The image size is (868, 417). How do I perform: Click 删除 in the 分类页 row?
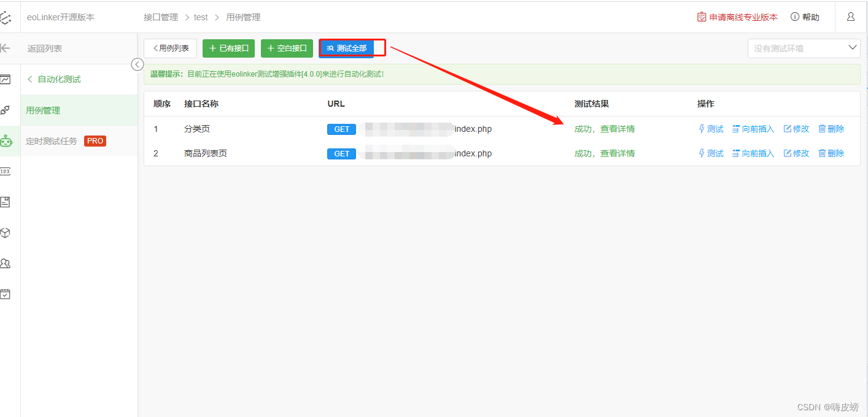point(831,129)
